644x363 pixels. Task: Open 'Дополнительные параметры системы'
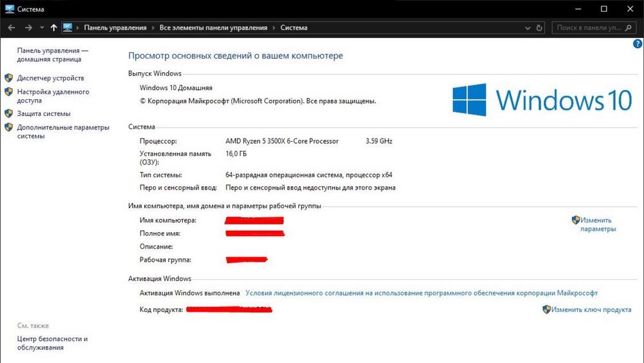click(63, 132)
